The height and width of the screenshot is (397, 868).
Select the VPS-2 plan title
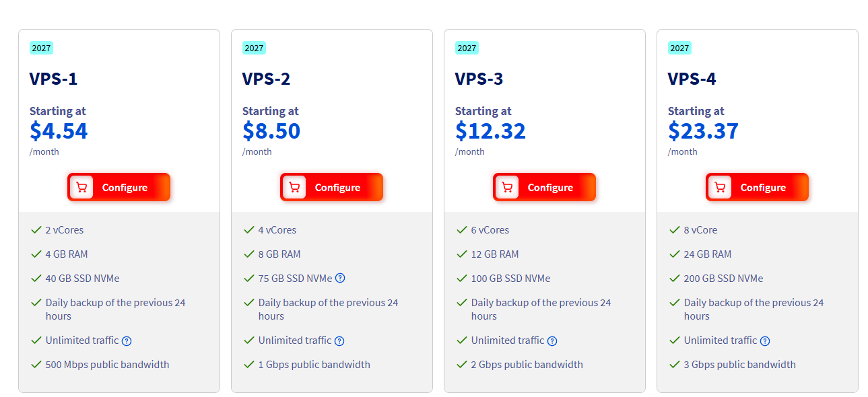point(266,79)
